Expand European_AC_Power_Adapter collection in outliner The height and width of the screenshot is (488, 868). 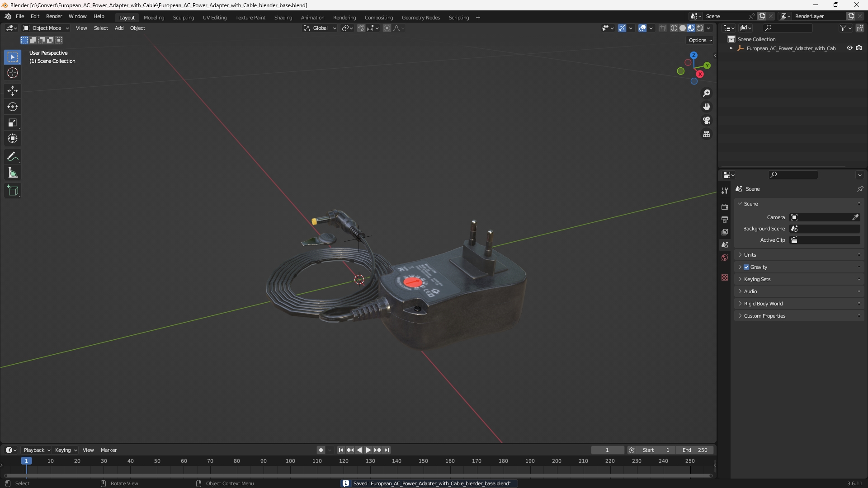coord(731,48)
